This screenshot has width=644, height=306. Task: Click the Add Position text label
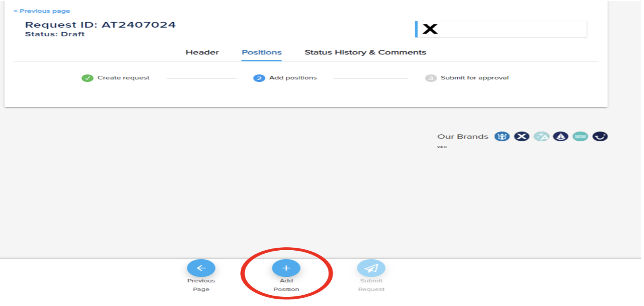click(x=286, y=285)
